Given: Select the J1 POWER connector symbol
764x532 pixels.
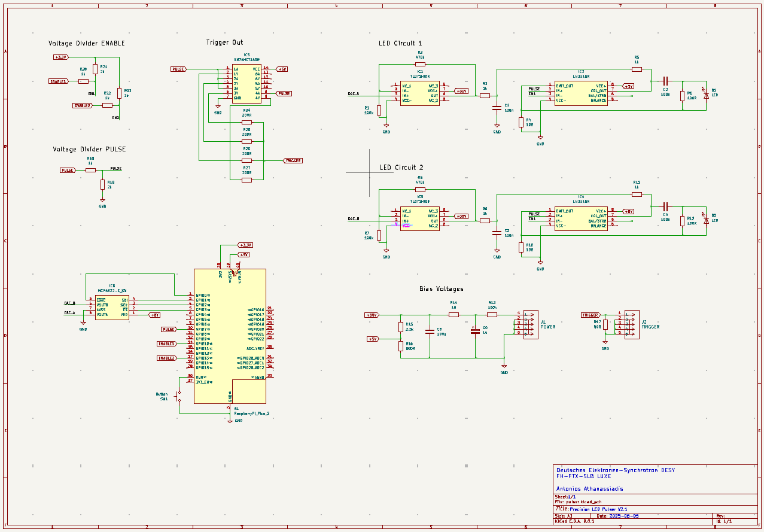Looking at the screenshot, I should pos(531,324).
